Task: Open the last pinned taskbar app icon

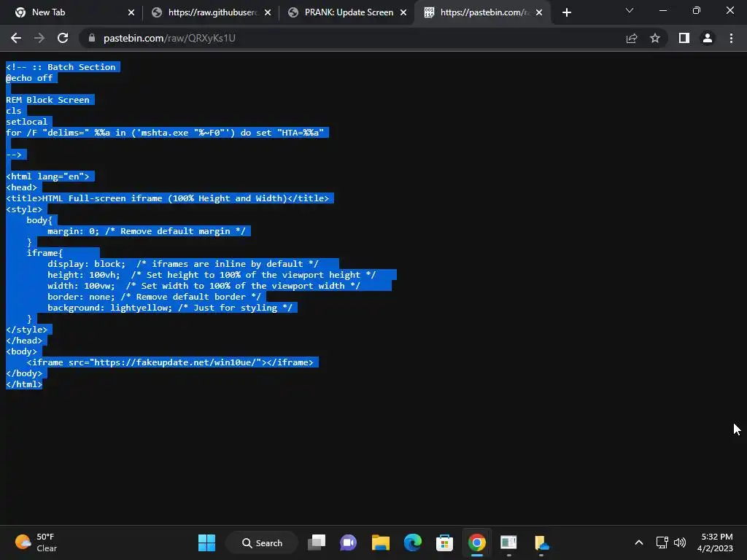Action: click(541, 542)
